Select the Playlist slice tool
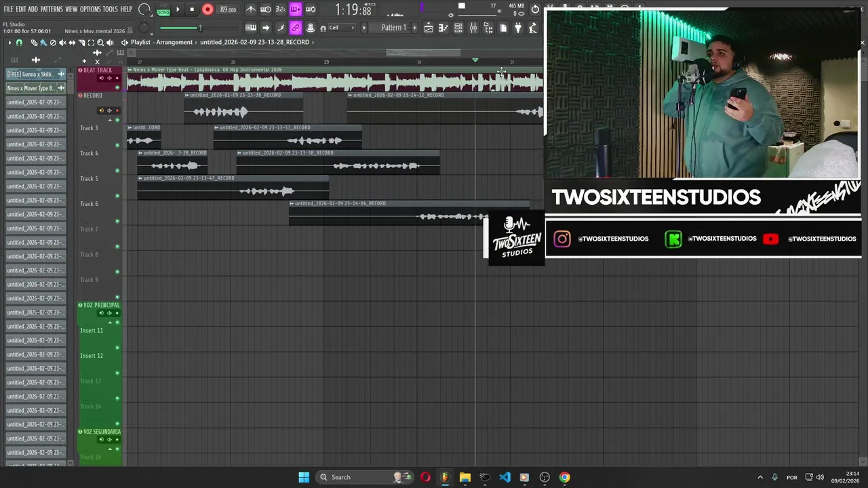The image size is (868, 488). coord(81,43)
